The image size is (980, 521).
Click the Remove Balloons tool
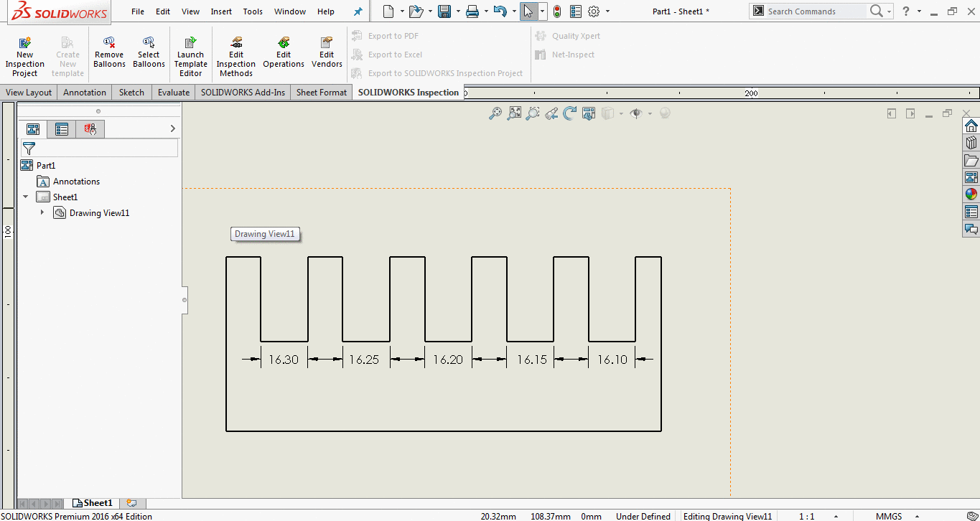pos(109,43)
